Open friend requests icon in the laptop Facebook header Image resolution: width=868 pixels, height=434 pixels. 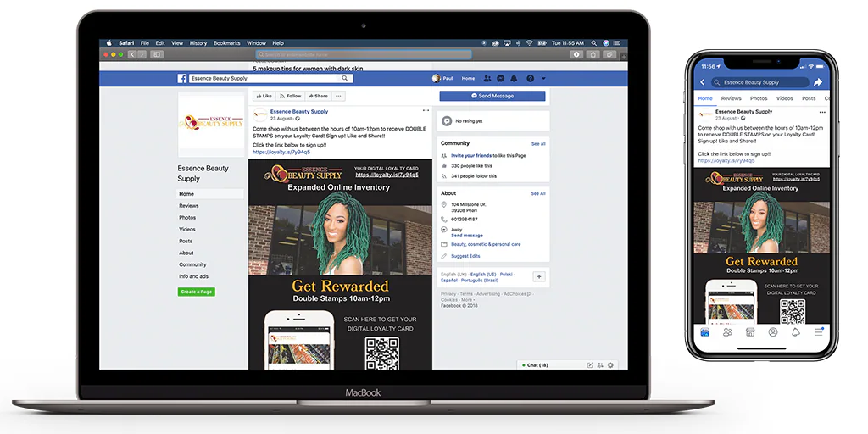[x=487, y=79]
